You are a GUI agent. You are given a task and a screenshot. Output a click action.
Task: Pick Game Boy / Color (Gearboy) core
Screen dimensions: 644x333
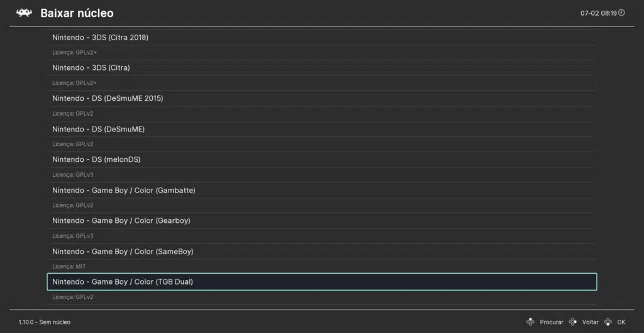tap(321, 221)
